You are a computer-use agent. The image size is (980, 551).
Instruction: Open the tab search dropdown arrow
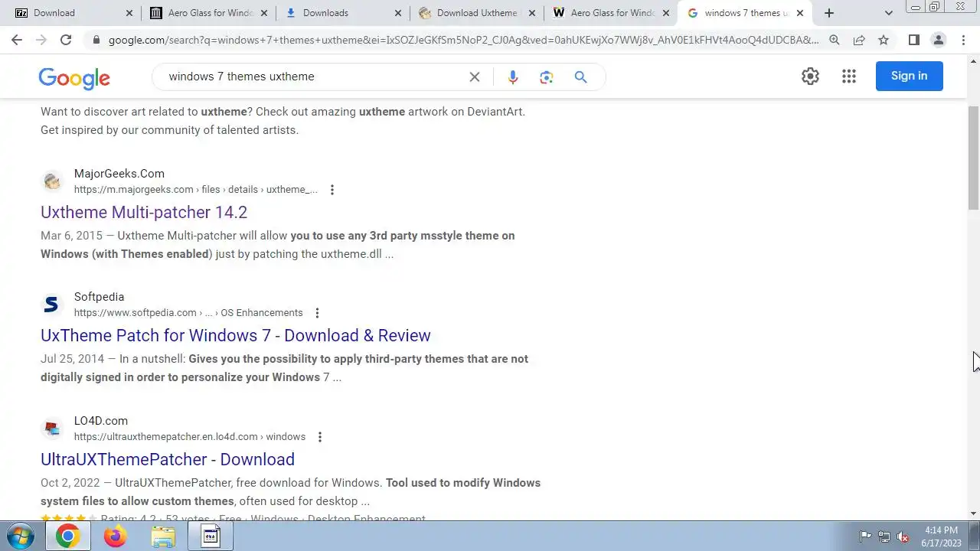[888, 13]
